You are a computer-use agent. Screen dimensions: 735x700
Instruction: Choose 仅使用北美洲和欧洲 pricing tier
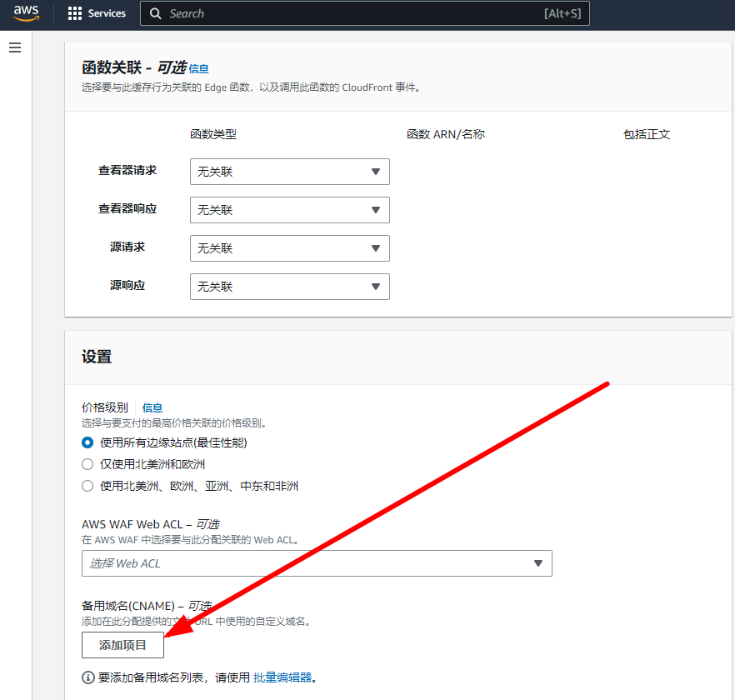tap(87, 464)
